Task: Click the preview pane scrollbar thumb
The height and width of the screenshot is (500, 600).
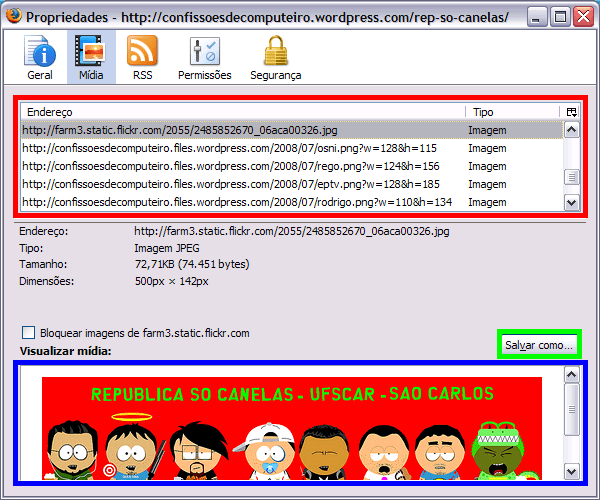Action: click(x=572, y=409)
